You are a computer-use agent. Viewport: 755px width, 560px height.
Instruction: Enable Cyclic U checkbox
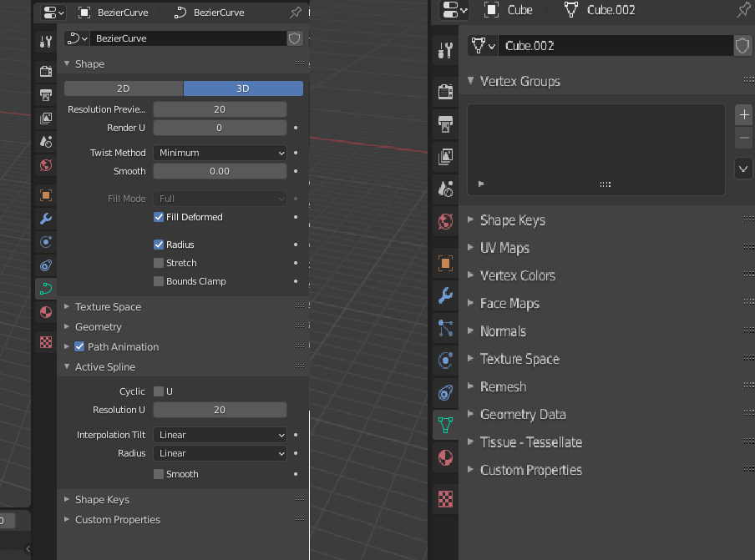[159, 391]
